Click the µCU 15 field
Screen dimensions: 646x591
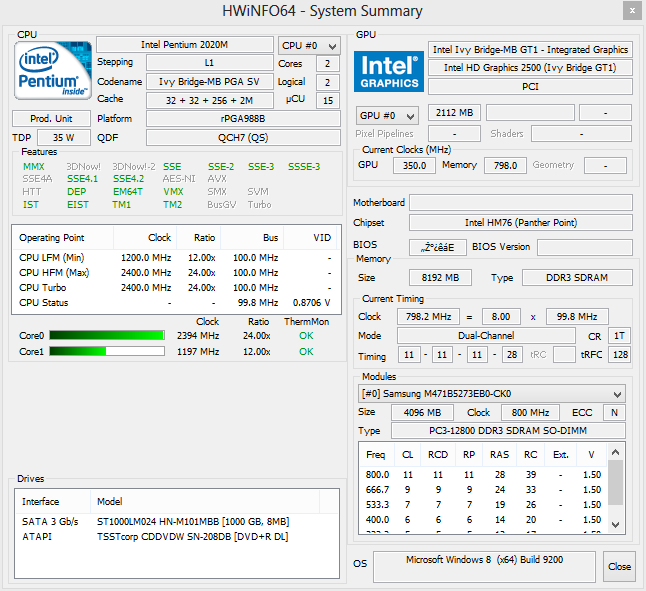click(x=328, y=100)
